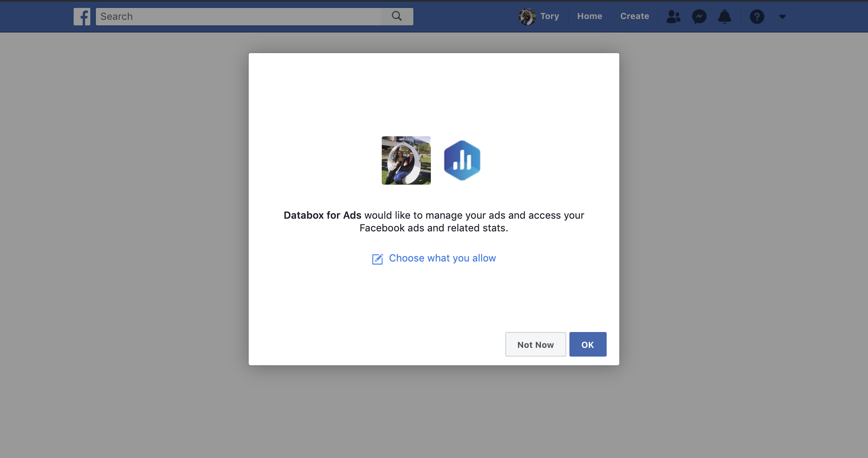Click the Databox for Ads hexagon icon
The height and width of the screenshot is (458, 868).
point(462,160)
